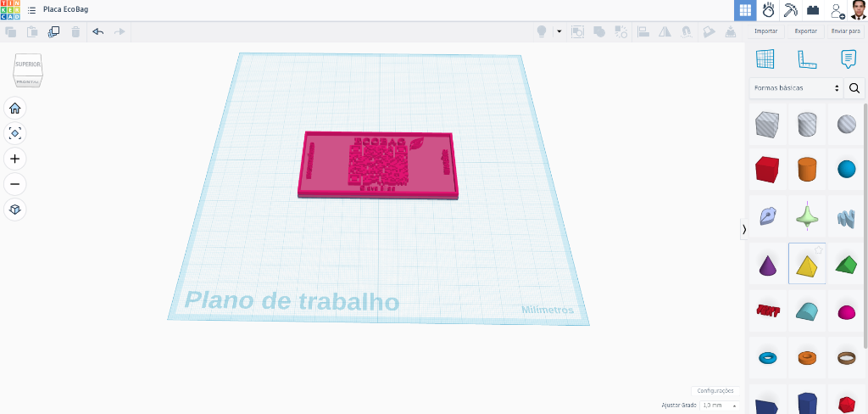Open the user profile avatar
This screenshot has height=414, width=868.
[858, 10]
